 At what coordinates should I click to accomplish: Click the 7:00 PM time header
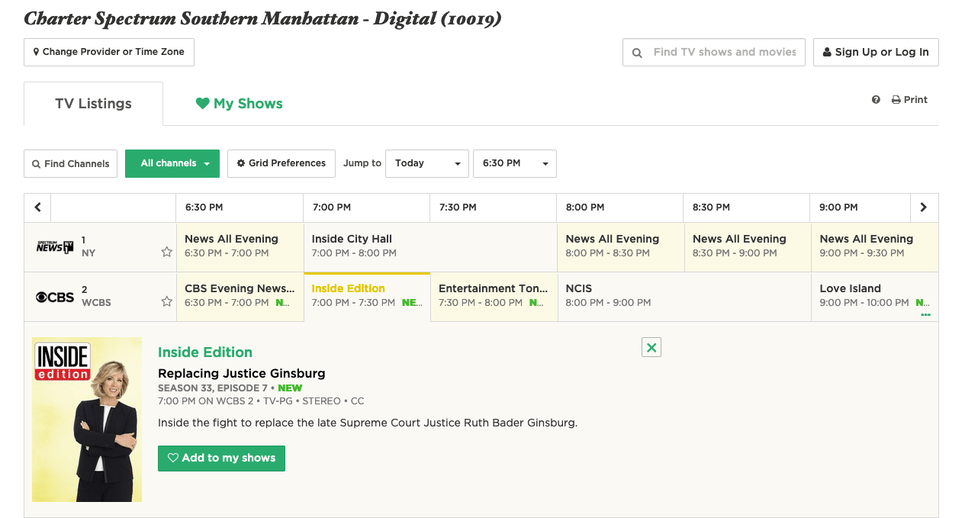pos(332,207)
